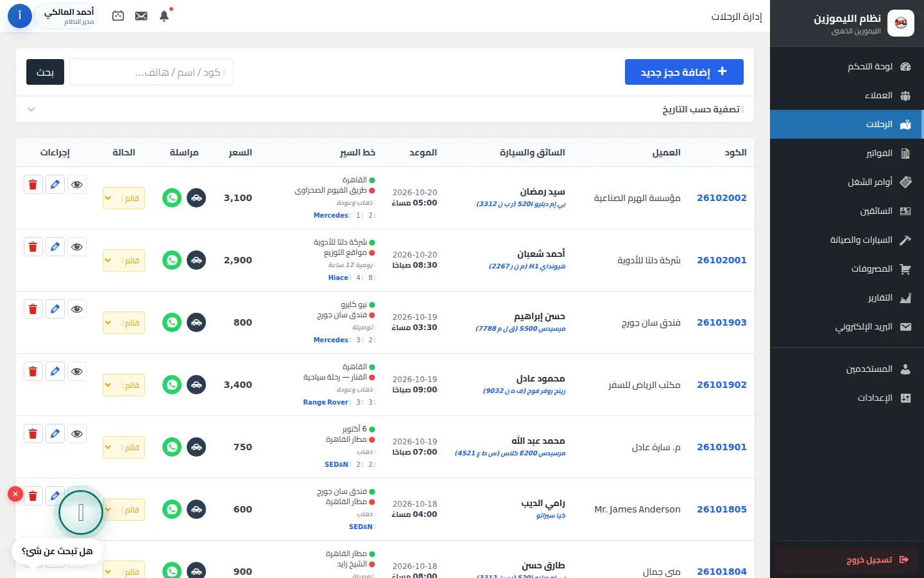Focus the كود / اسم / هاتف search field
Screen dimensions: 924x578
151,72
